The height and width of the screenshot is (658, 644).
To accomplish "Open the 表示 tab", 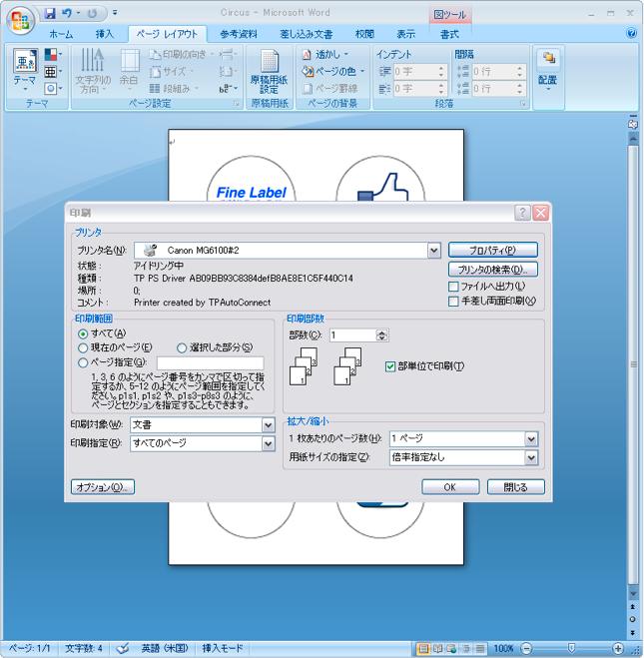I will tap(405, 34).
